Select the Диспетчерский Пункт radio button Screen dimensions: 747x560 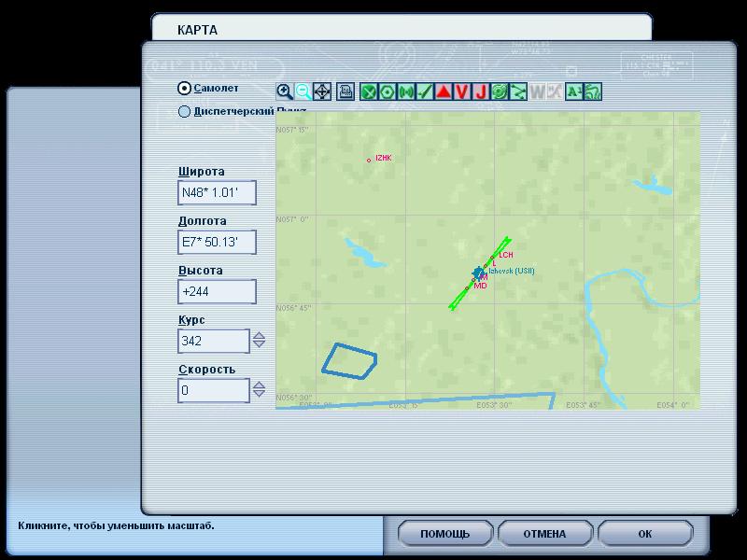pos(184,111)
